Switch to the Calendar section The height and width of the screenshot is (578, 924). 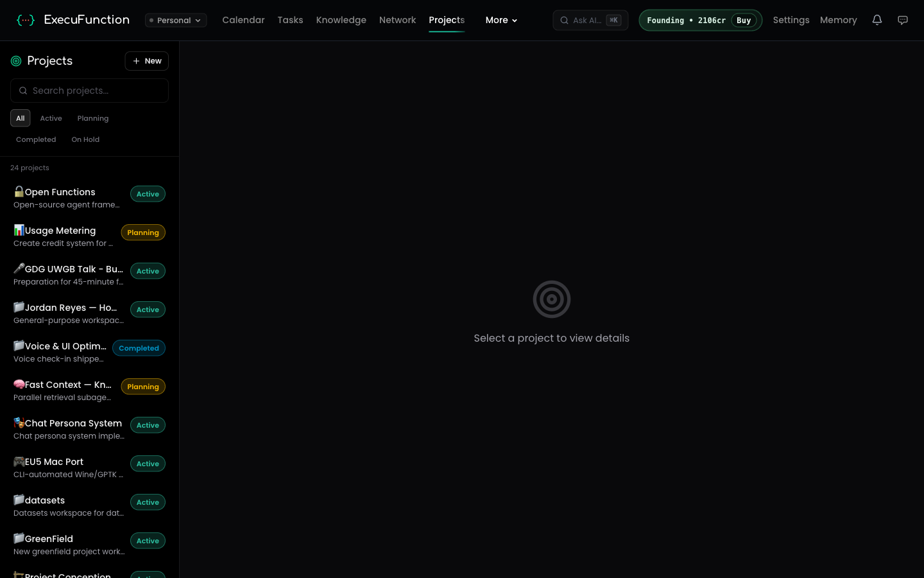243,20
